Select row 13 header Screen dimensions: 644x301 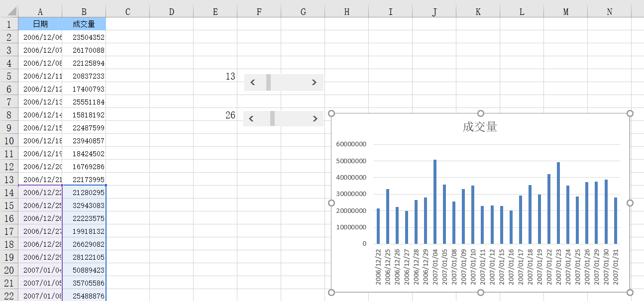tap(9, 179)
